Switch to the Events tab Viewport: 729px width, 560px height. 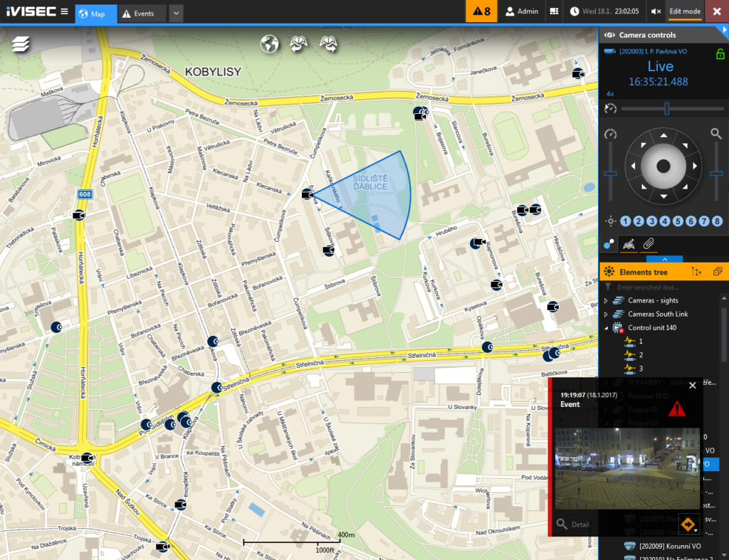coord(142,14)
